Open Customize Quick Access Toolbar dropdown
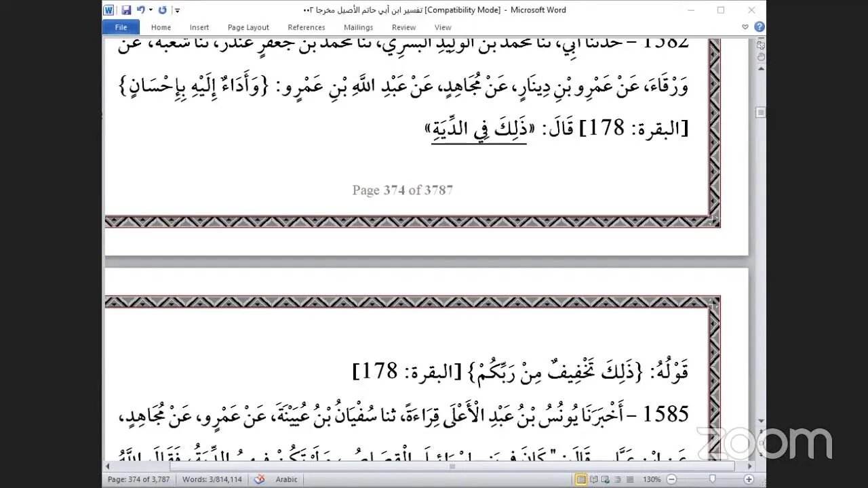The width and height of the screenshot is (868, 488). pyautogui.click(x=177, y=10)
